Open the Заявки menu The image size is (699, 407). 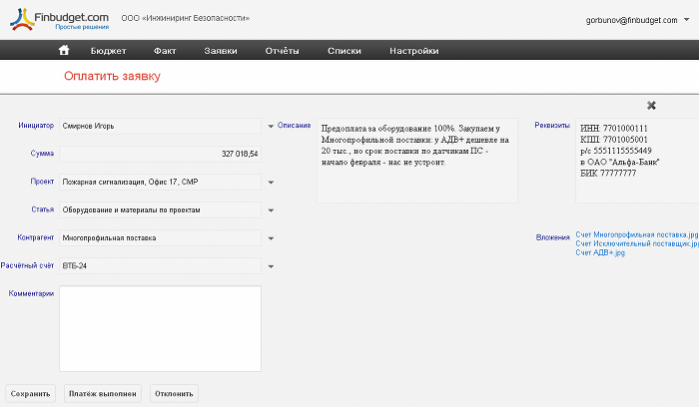click(x=220, y=50)
